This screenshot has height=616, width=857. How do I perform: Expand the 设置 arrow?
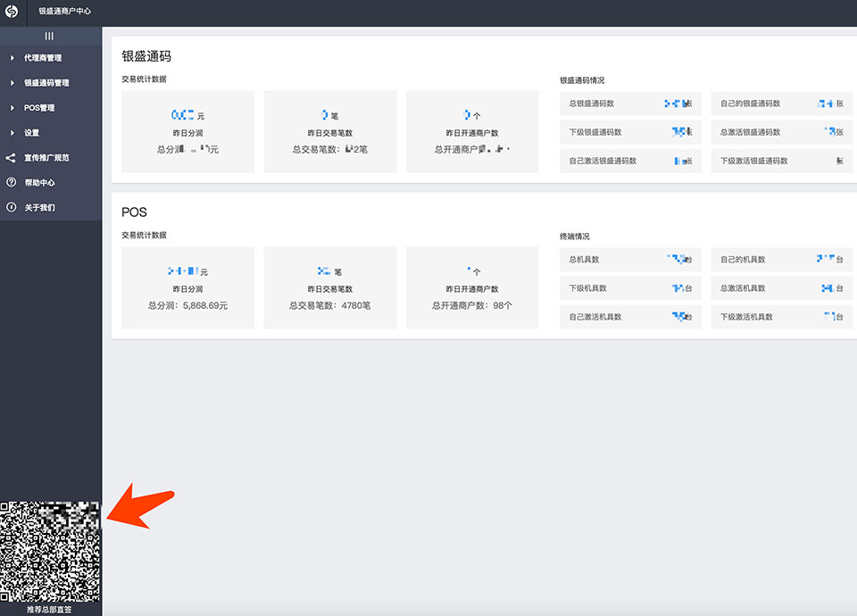(12, 133)
